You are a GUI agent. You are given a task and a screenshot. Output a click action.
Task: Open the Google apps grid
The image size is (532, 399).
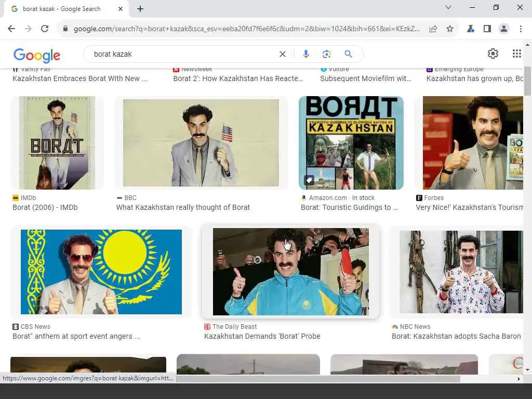(x=516, y=54)
